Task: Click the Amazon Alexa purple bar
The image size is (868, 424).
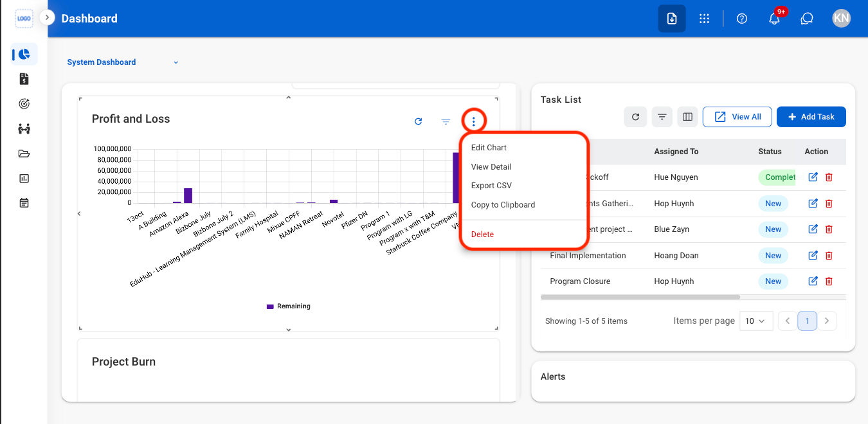Action: pos(188,195)
